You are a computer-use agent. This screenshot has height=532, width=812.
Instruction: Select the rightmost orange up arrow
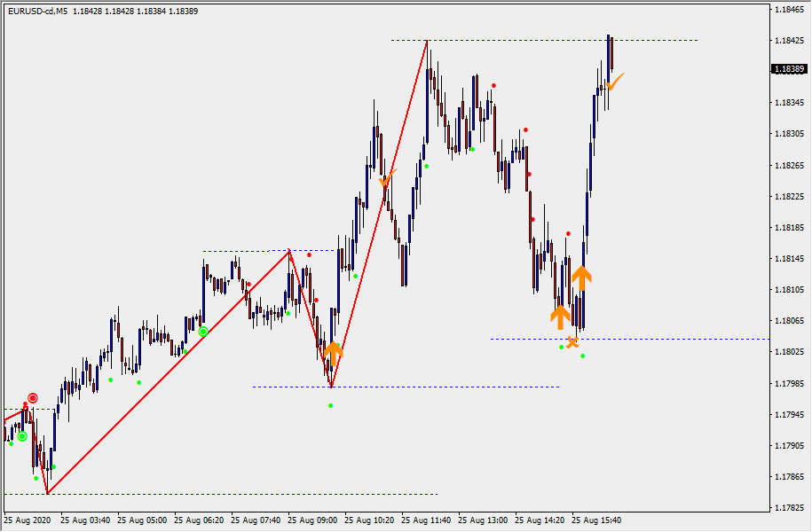(x=581, y=277)
